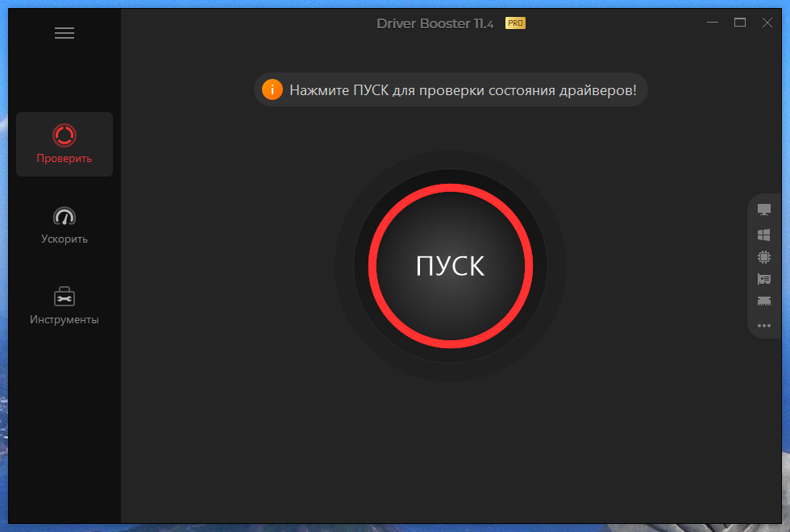Show Windows system info icon
790x532 pixels.
[764, 235]
